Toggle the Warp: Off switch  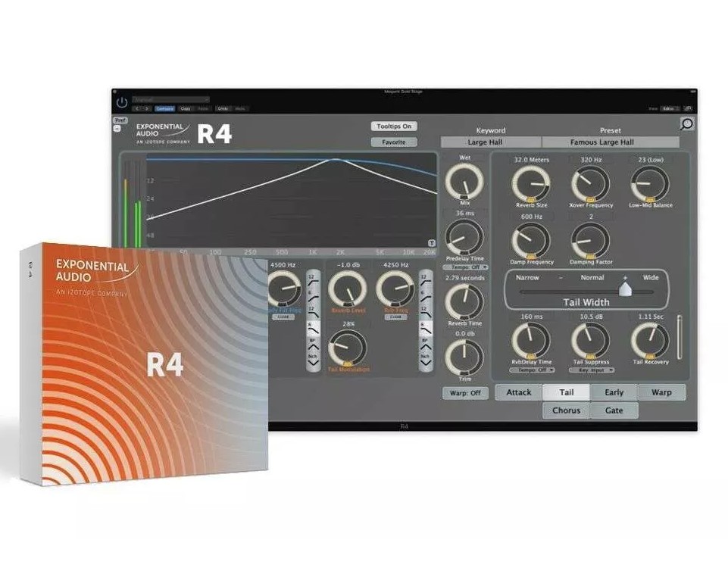[x=465, y=393]
